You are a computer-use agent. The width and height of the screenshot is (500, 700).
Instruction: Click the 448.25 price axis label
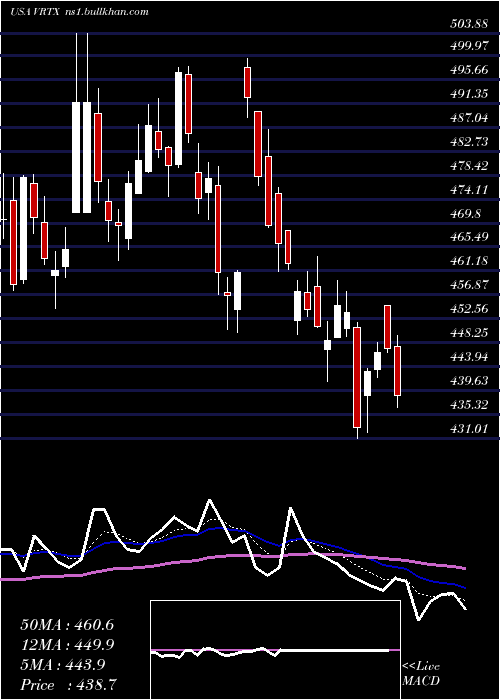468,333
